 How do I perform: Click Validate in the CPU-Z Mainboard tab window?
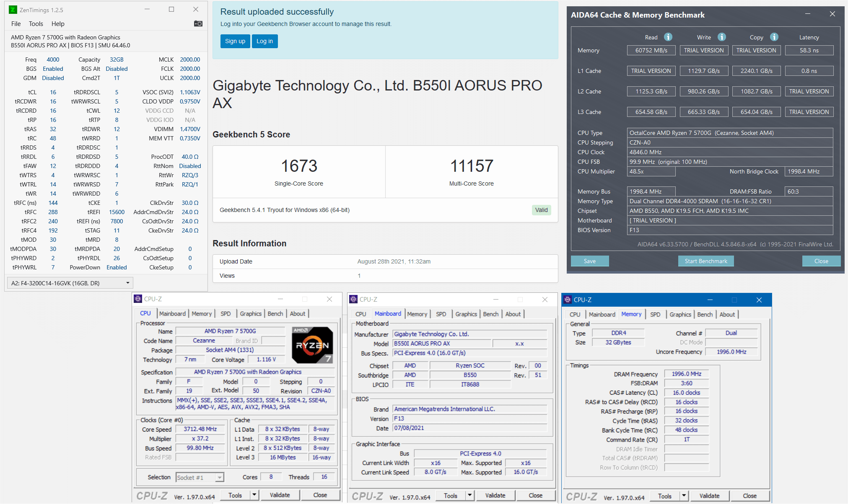[495, 496]
